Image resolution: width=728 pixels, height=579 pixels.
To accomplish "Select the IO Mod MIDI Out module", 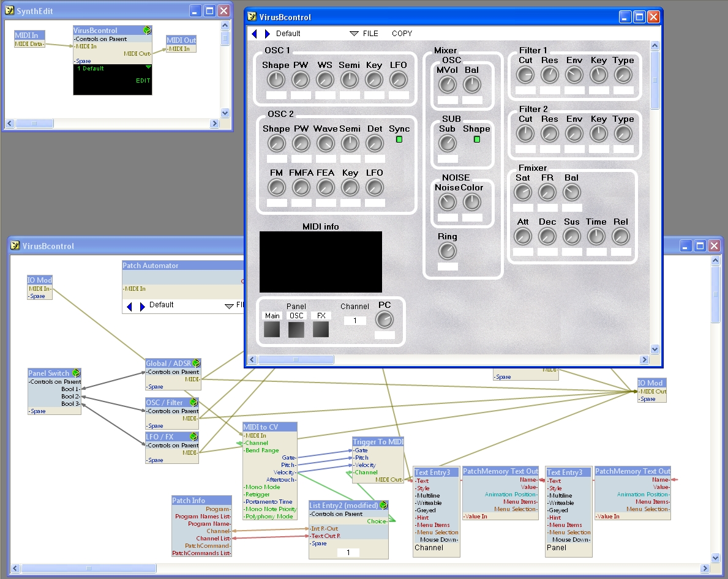I will (x=652, y=390).
